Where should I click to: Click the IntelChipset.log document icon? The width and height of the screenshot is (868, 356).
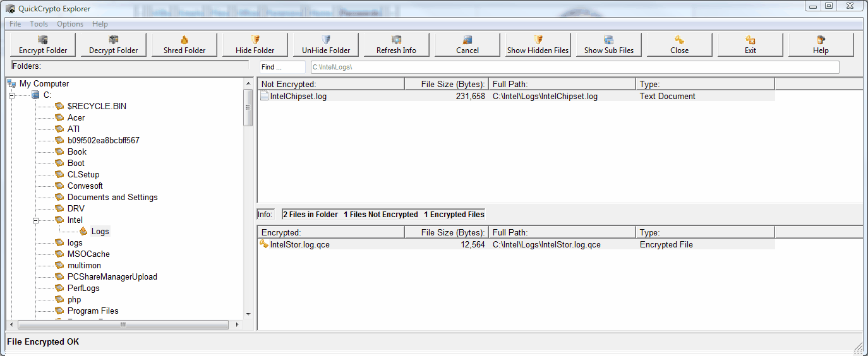[265, 96]
